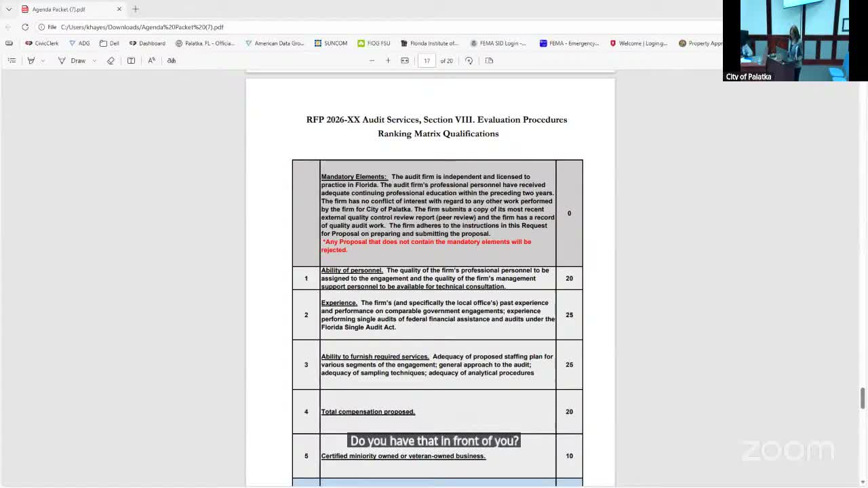Image resolution: width=868 pixels, height=488 pixels.
Task: Open the Add text tool
Action: [x=130, y=60]
